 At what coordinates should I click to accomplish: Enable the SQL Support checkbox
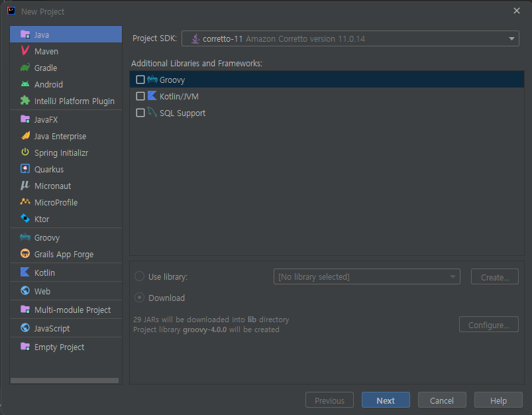pyautogui.click(x=140, y=113)
